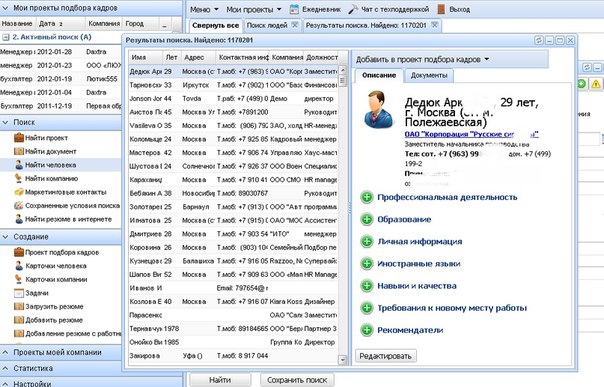Click the Загрузить резюме icon
This screenshot has height=387, width=604.
point(18,307)
